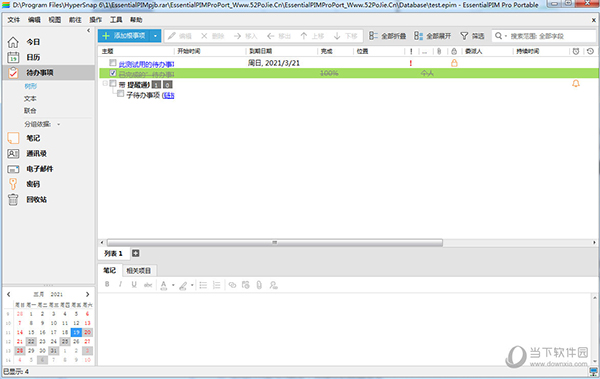Open the View (视图) menu

click(54, 20)
